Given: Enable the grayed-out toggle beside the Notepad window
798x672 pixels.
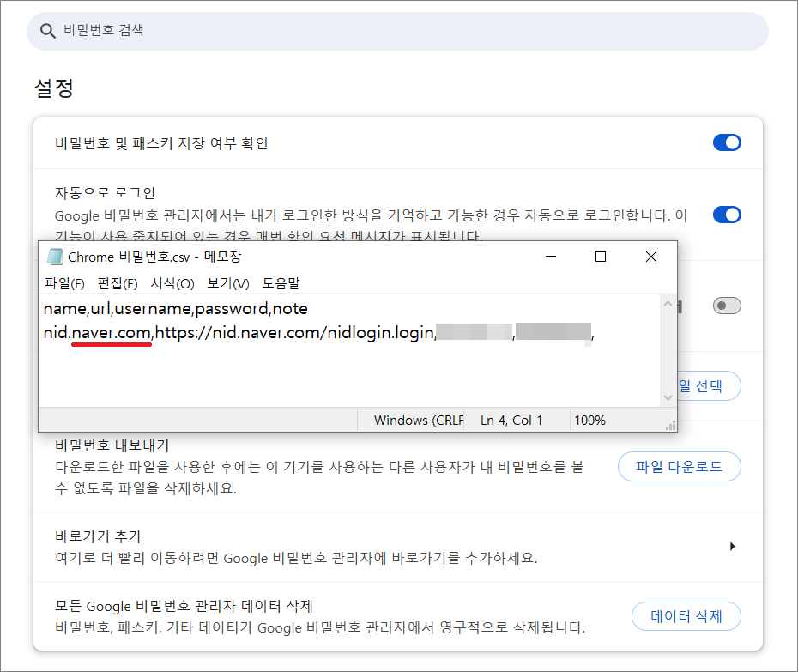Looking at the screenshot, I should [x=727, y=305].
